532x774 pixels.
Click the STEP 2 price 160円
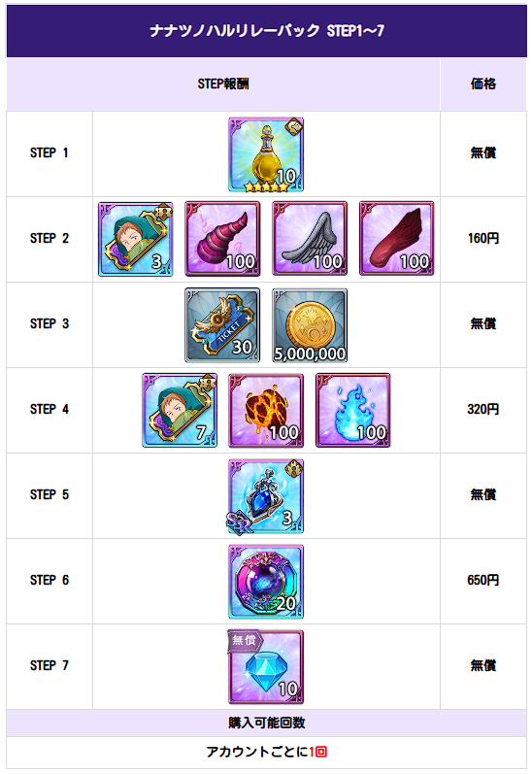pos(483,239)
